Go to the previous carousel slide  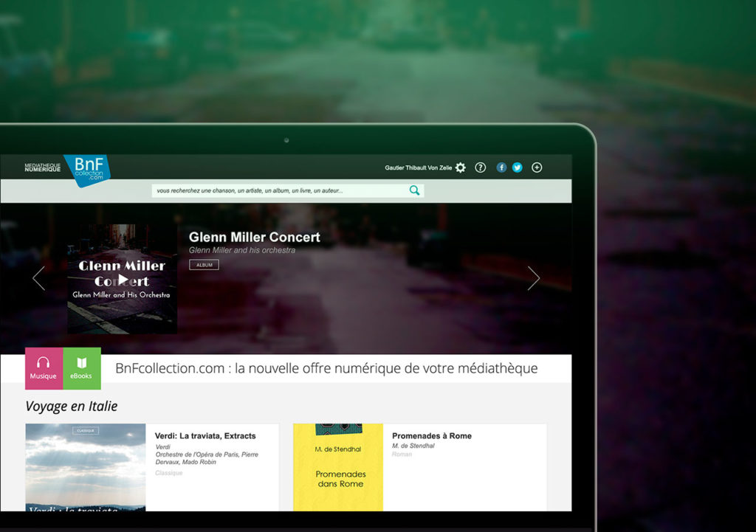39,278
